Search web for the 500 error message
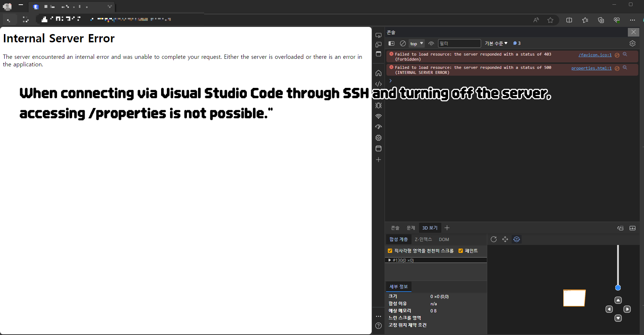644x335 pixels. 625,68
